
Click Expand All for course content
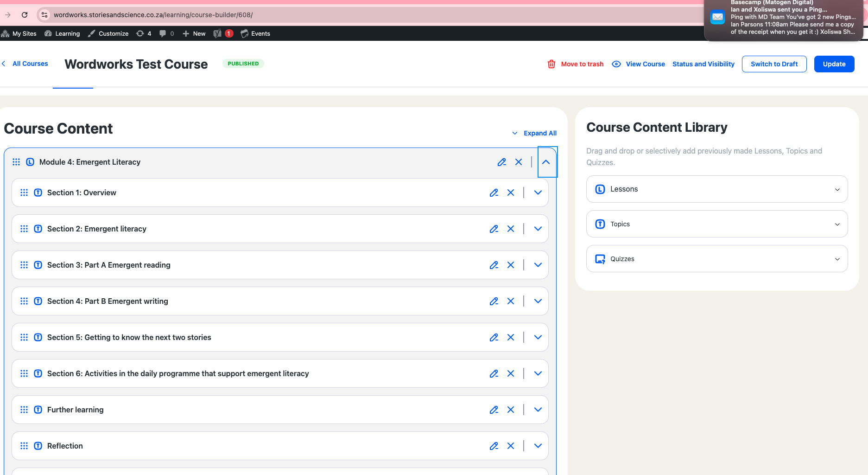click(x=539, y=133)
